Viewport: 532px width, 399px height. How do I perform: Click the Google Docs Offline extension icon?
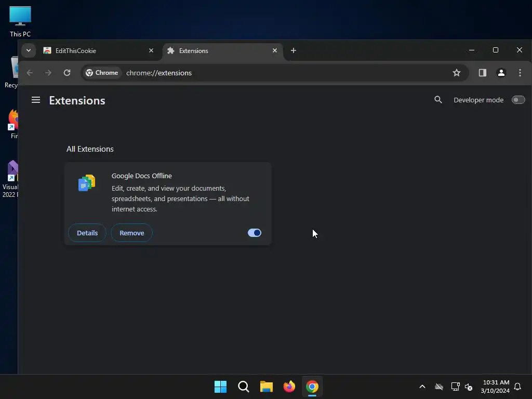pyautogui.click(x=87, y=183)
